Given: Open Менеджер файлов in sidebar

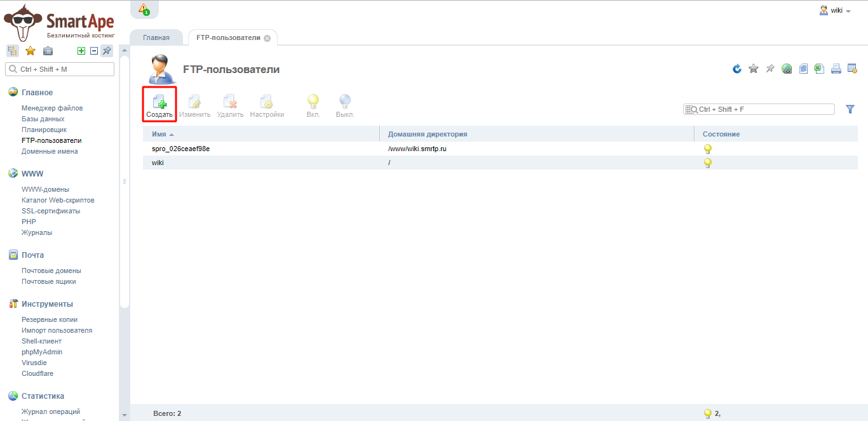Looking at the screenshot, I should coord(52,108).
